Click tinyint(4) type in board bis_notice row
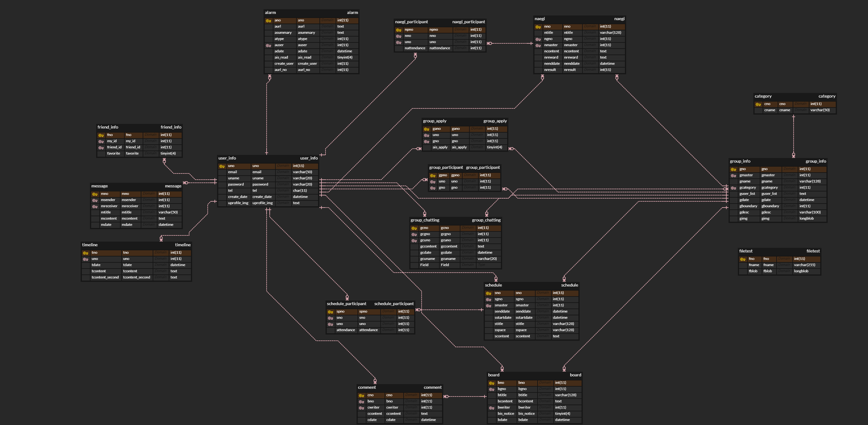The width and height of the screenshot is (868, 425). (x=562, y=414)
